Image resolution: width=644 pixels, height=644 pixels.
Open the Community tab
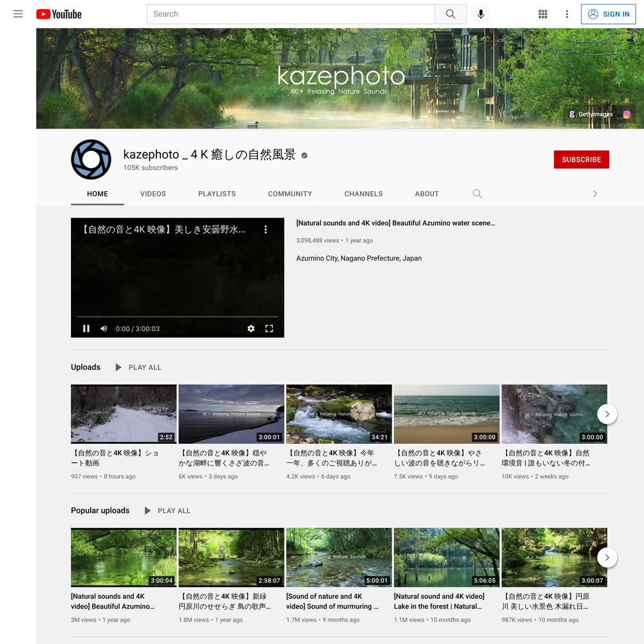point(290,194)
